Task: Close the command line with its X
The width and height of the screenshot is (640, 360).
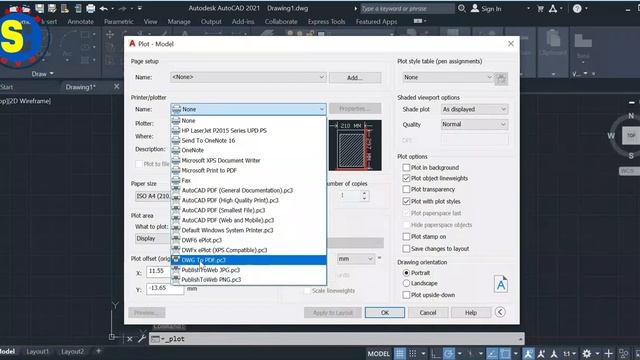Action: tap(129, 339)
